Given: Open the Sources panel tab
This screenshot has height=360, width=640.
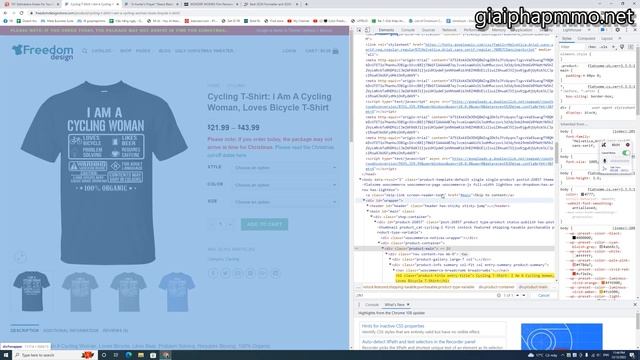Looking at the screenshot, I should point(428,30).
